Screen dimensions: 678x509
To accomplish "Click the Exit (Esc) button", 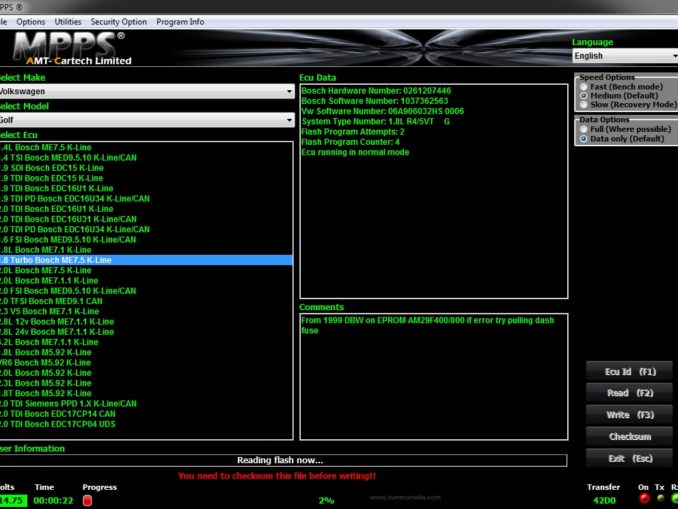I will coord(630,458).
